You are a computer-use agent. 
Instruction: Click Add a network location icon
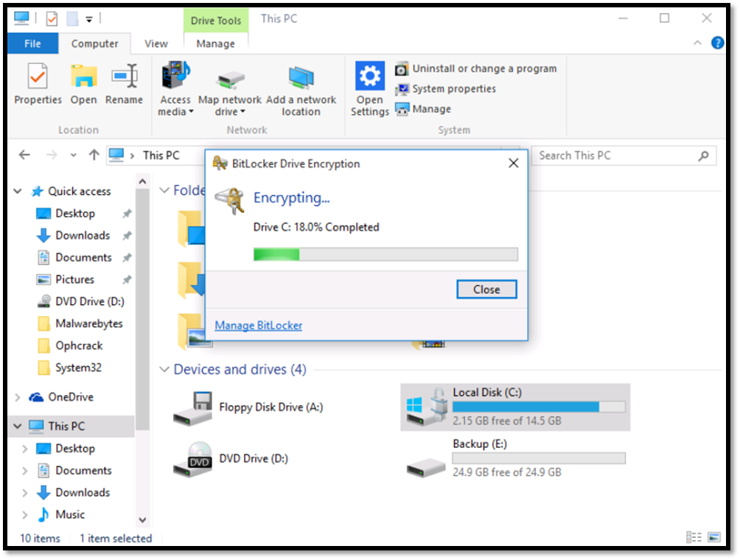click(301, 78)
